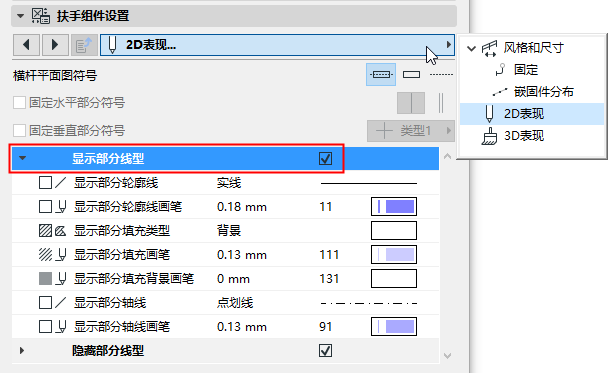The width and height of the screenshot is (608, 373).
Task: Click pen icon of 显示部分轴线画笔
Action: (61, 326)
